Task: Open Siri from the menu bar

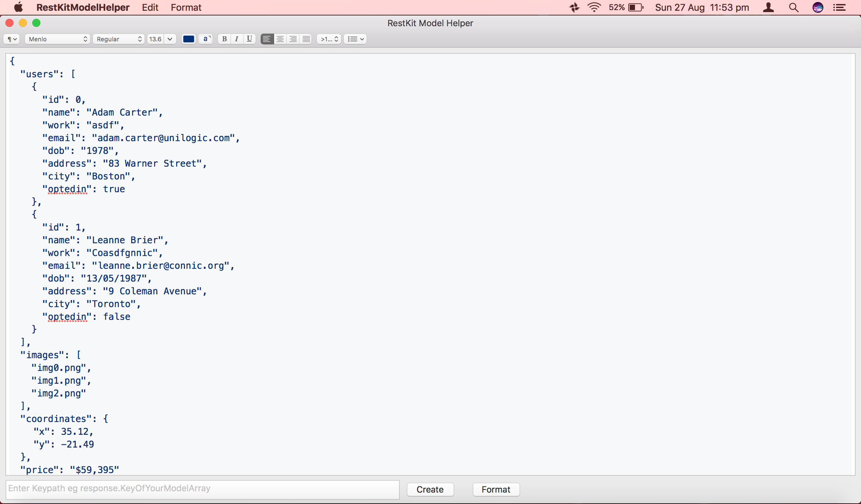Action: (818, 7)
